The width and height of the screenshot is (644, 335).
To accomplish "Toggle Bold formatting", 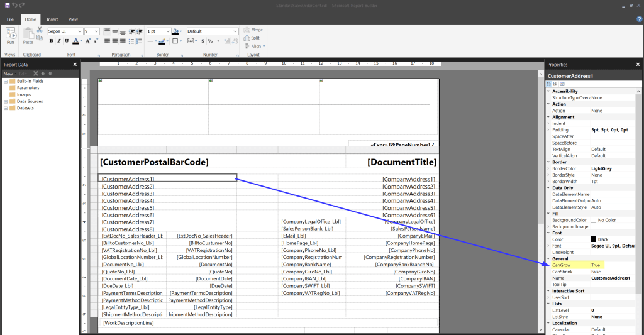I will click(52, 41).
